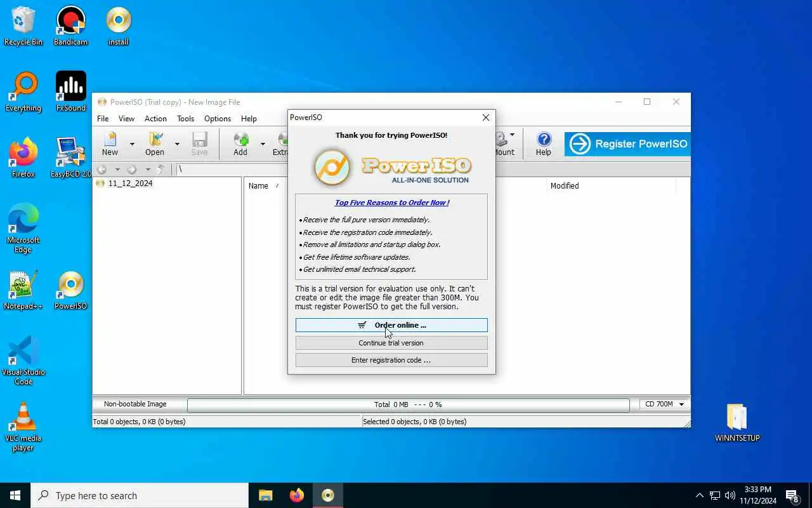Click the volume icon in system tray

(x=730, y=495)
